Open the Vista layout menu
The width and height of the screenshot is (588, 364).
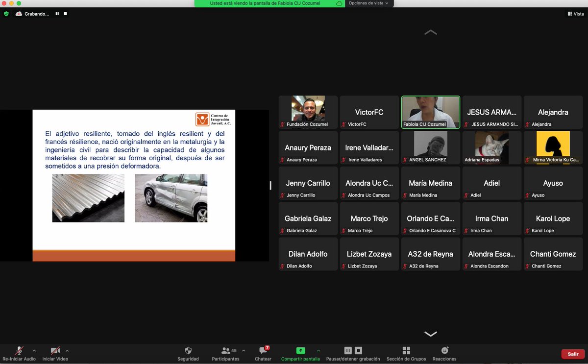click(x=575, y=14)
